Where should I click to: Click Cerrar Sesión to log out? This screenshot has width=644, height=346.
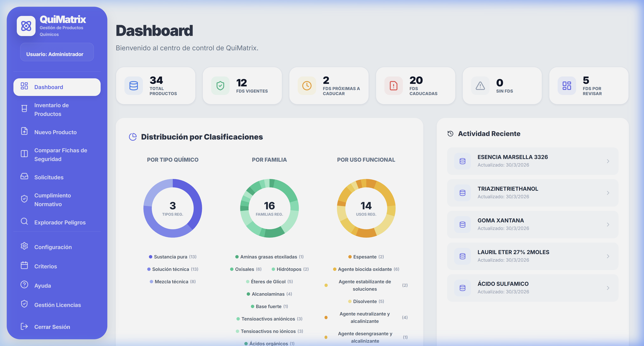click(x=52, y=327)
